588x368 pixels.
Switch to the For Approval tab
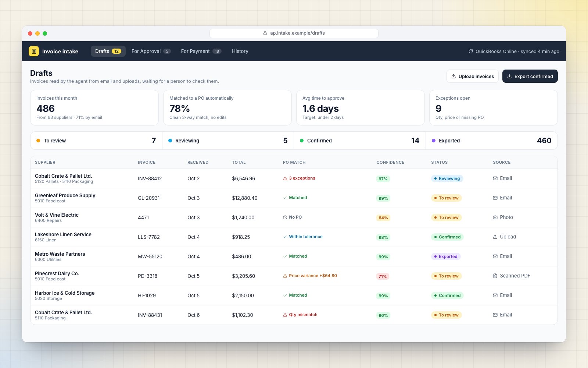(x=151, y=51)
